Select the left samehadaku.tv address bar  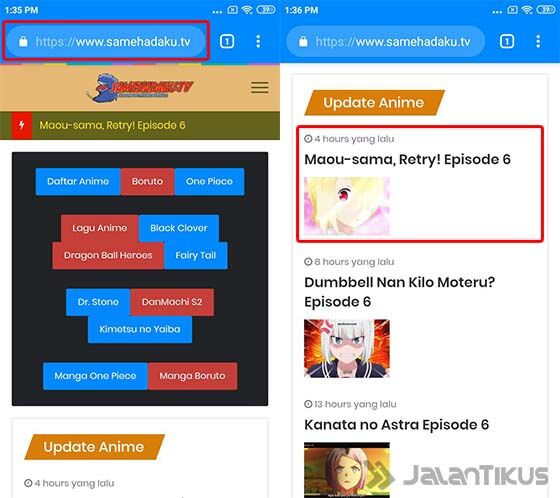tap(106, 41)
